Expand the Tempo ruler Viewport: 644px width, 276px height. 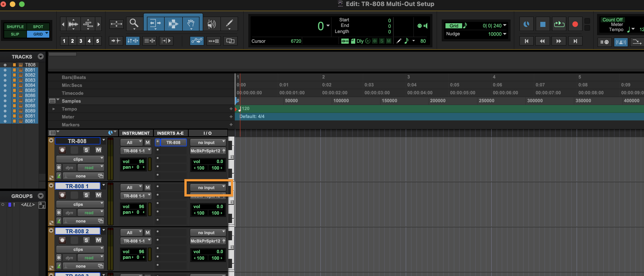pos(53,109)
